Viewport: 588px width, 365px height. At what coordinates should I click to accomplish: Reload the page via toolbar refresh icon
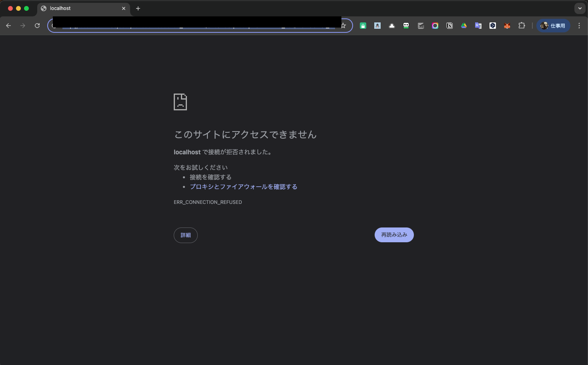click(37, 26)
